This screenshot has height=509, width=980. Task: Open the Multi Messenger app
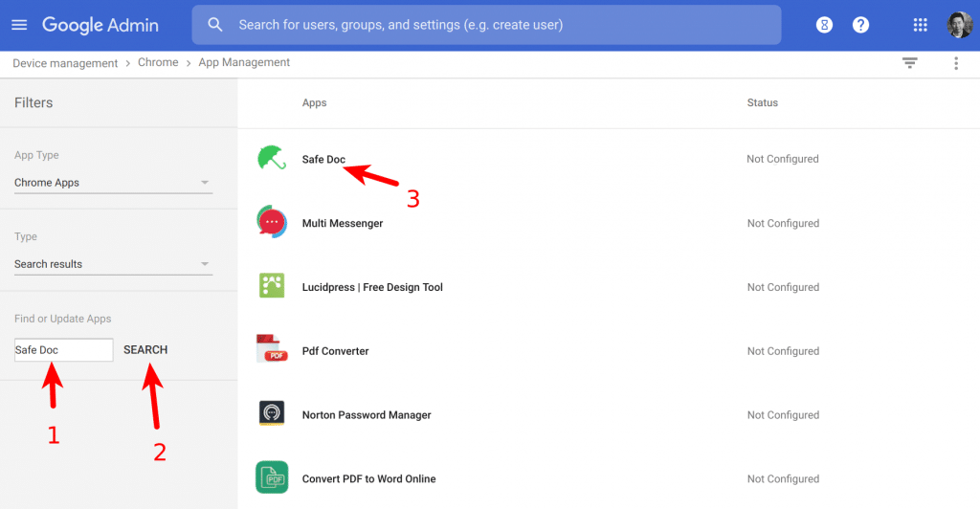tap(343, 224)
